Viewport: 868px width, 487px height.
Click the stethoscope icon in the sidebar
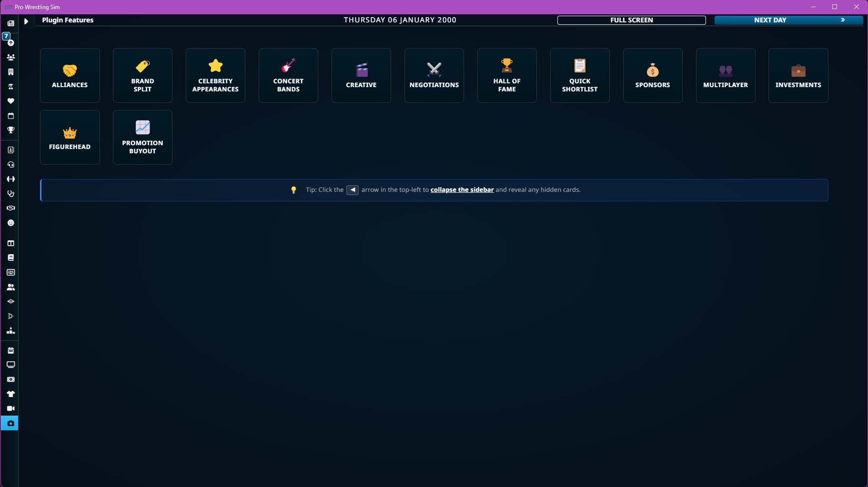click(10, 194)
